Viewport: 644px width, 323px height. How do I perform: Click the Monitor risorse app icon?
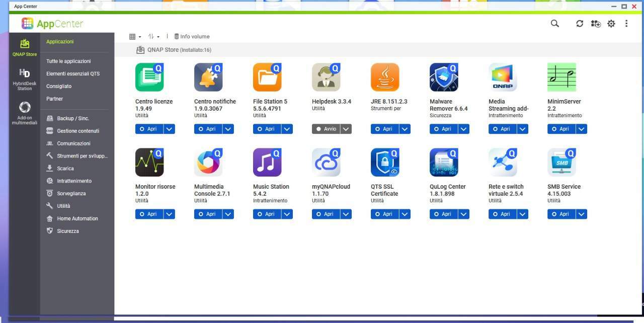coord(149,162)
